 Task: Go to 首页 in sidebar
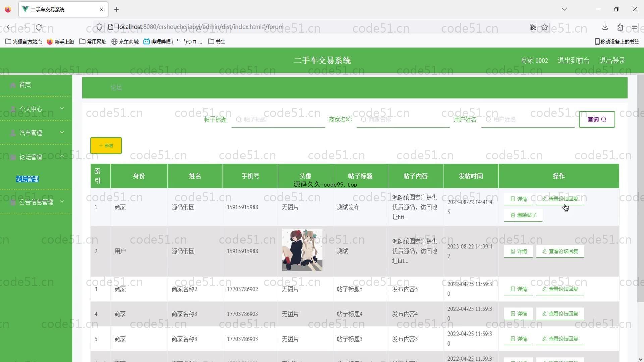(x=25, y=85)
